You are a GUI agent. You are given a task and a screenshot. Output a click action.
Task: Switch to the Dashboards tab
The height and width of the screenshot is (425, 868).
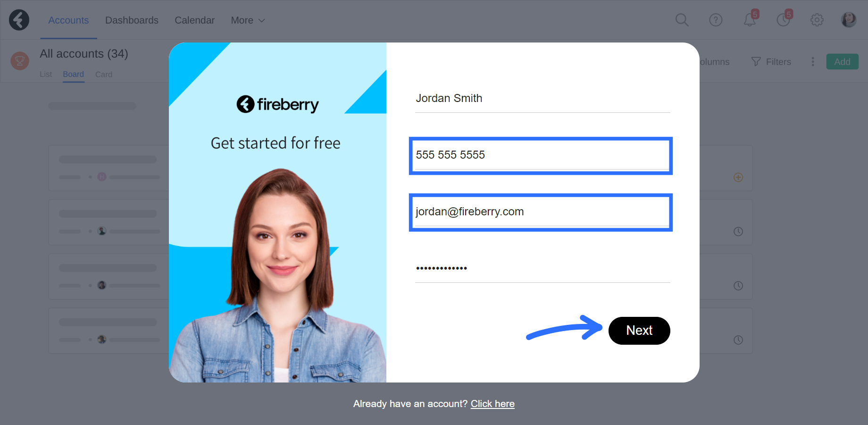(x=132, y=20)
